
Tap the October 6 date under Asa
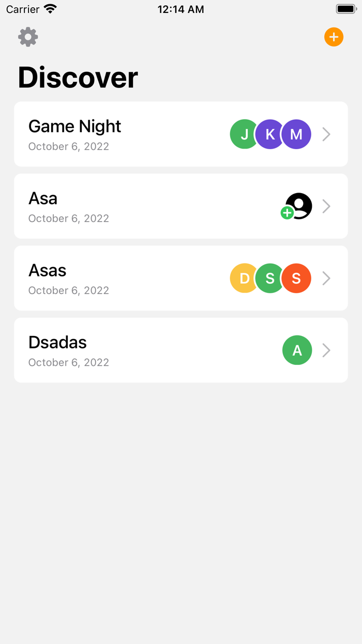click(68, 218)
